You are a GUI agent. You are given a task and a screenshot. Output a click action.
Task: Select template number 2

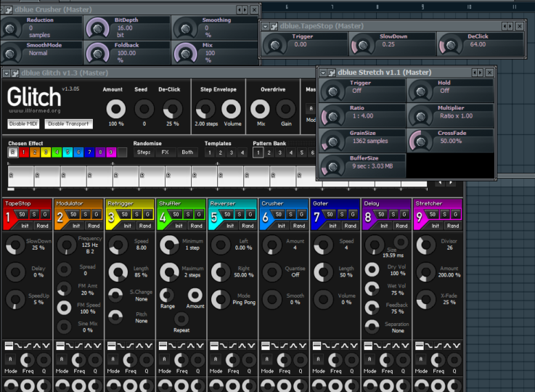point(221,152)
